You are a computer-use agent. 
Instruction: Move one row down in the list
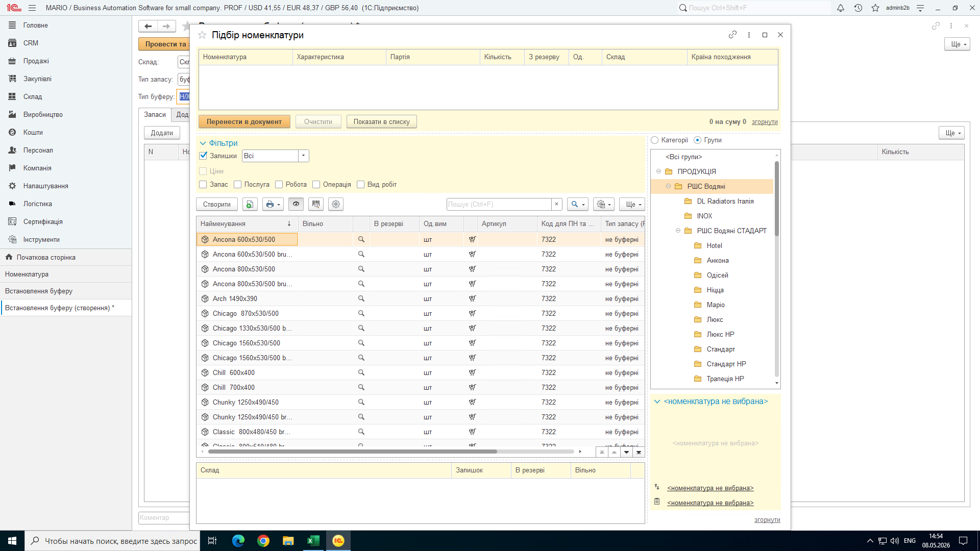[x=626, y=452]
